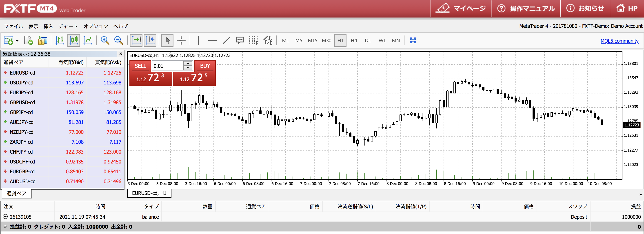Increase lot size with the stepper arrow
Screen dimensions: 644x234
click(187, 64)
